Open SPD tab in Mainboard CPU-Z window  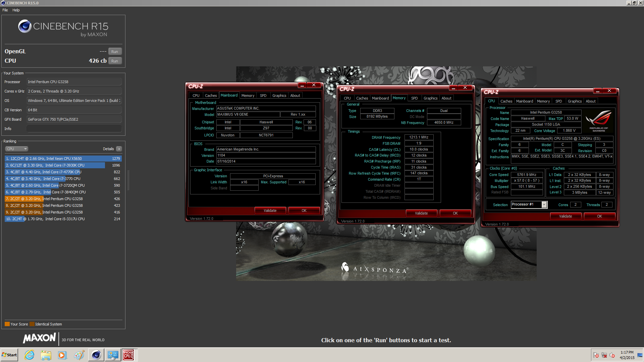coord(263,96)
